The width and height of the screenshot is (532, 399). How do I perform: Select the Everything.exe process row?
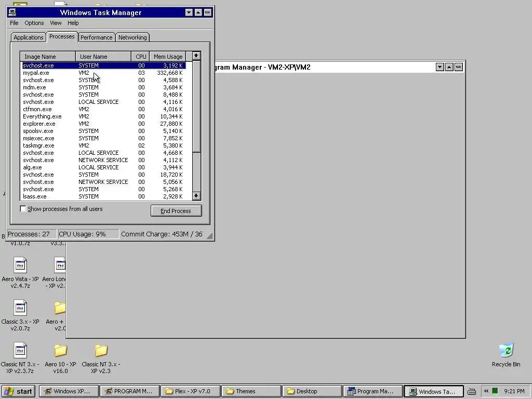click(104, 116)
